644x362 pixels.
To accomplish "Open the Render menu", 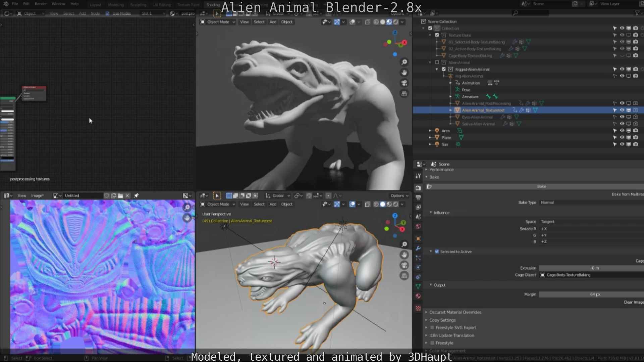I will pyautogui.click(x=41, y=4).
